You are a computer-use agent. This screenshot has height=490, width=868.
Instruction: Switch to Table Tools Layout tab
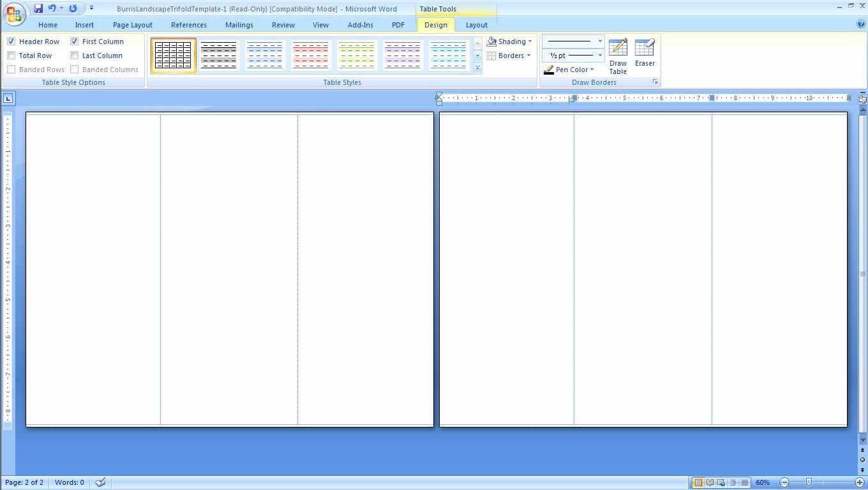point(477,25)
